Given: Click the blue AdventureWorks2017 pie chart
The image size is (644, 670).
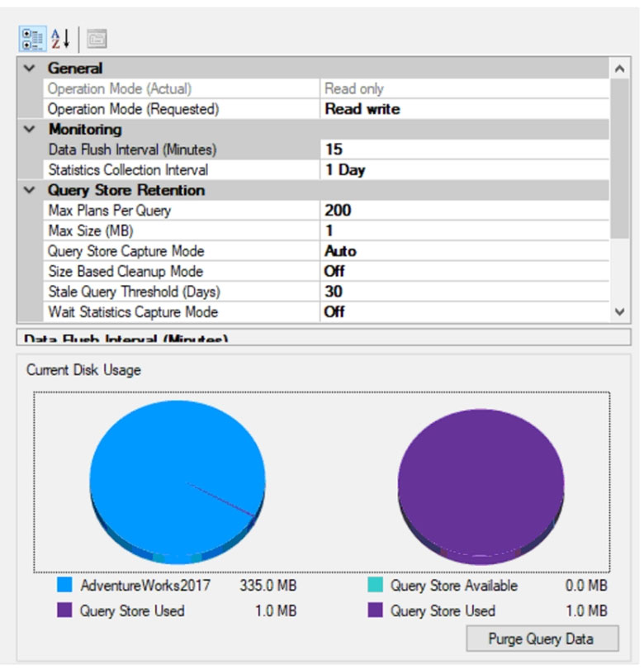Looking at the screenshot, I should [178, 482].
